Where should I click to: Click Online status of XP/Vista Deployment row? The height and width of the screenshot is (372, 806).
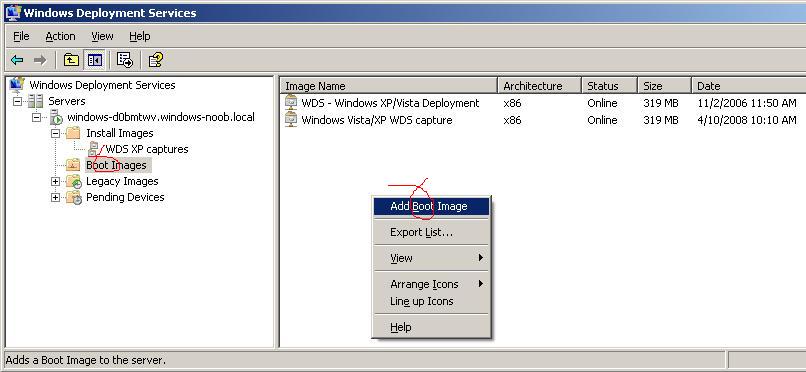[x=602, y=103]
